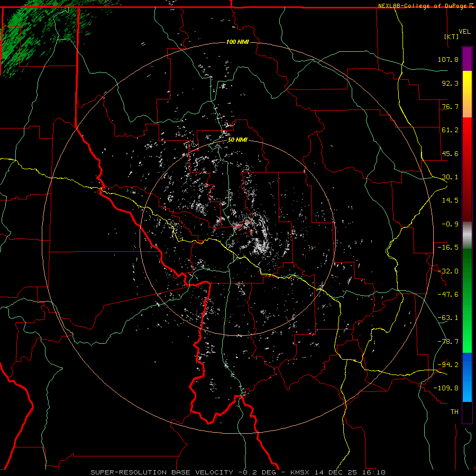Click the 107.8 value on velocity scale

coord(448,59)
